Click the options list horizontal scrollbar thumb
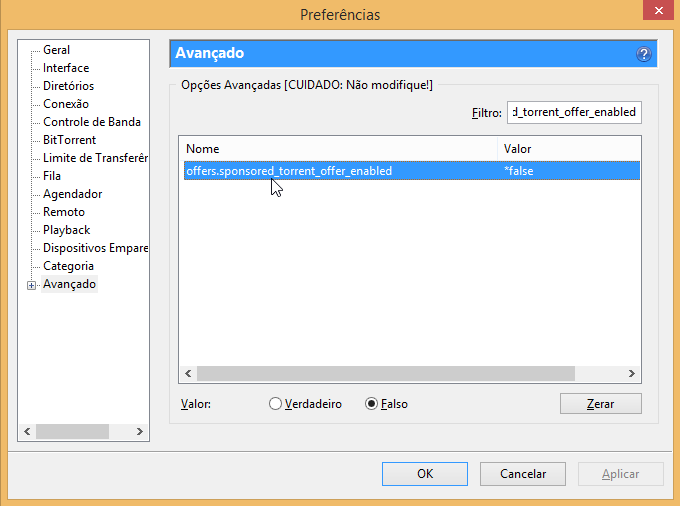This screenshot has height=506, width=680. [386, 373]
